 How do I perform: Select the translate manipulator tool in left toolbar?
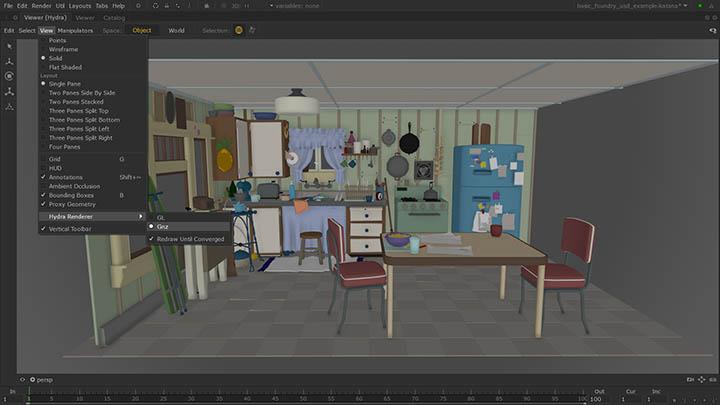[9, 61]
